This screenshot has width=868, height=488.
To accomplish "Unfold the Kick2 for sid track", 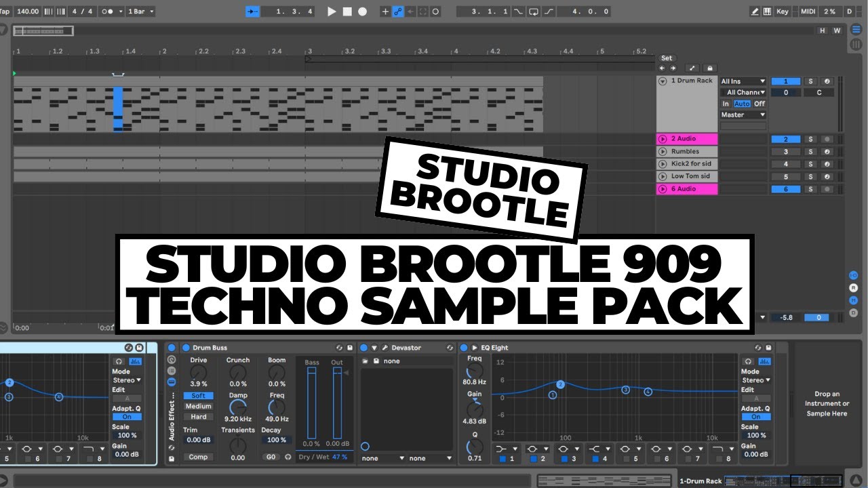I will pyautogui.click(x=663, y=164).
